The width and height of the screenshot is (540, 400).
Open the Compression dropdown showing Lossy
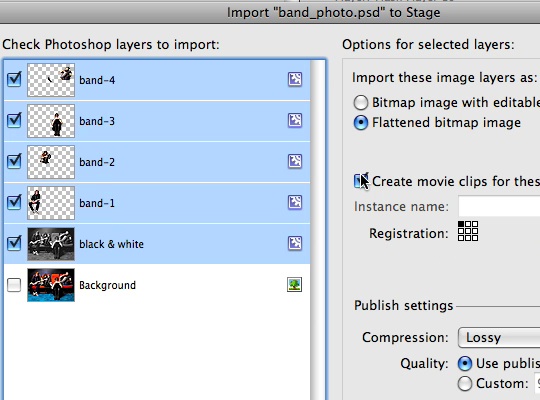[499, 338]
